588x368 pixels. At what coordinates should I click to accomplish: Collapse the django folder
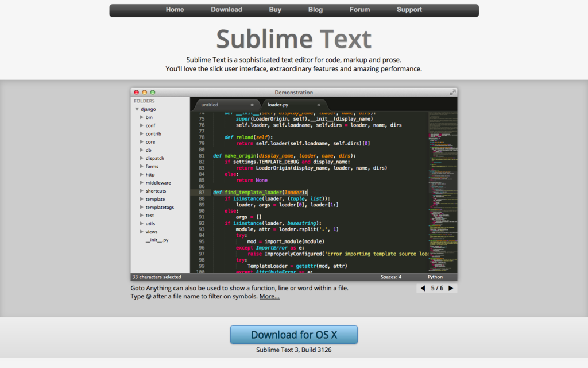pyautogui.click(x=137, y=109)
